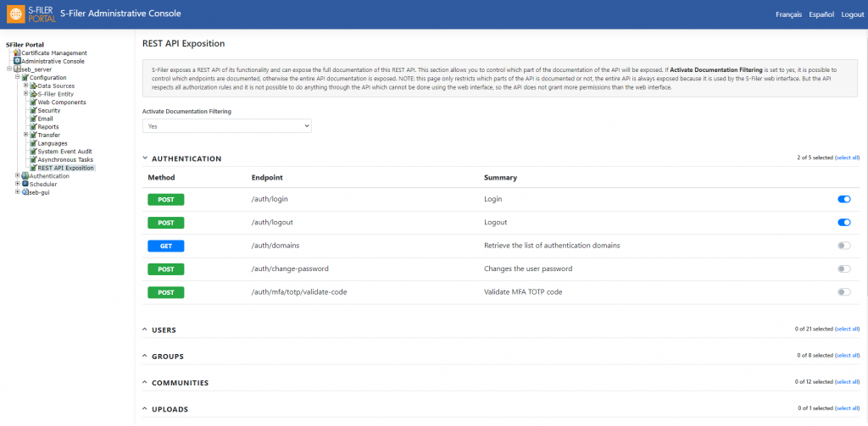Expand the Authentication tree node
This screenshot has height=426, width=868.
pyautogui.click(x=17, y=176)
